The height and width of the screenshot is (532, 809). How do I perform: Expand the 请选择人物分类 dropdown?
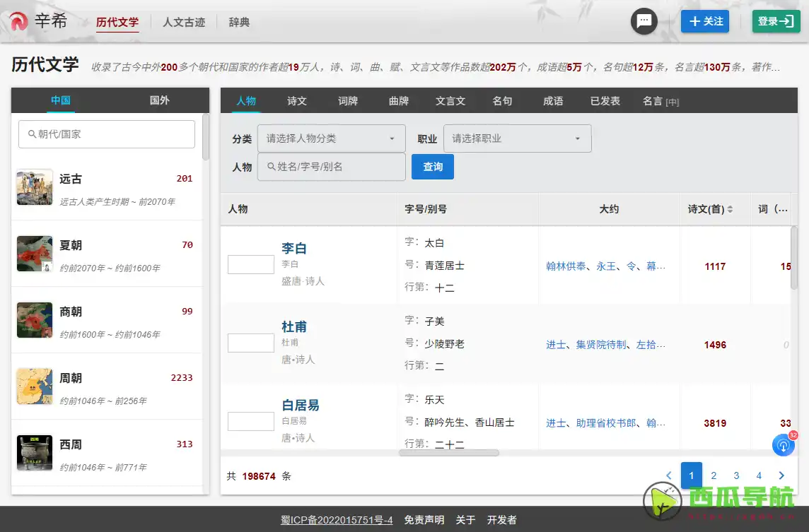[x=331, y=138]
